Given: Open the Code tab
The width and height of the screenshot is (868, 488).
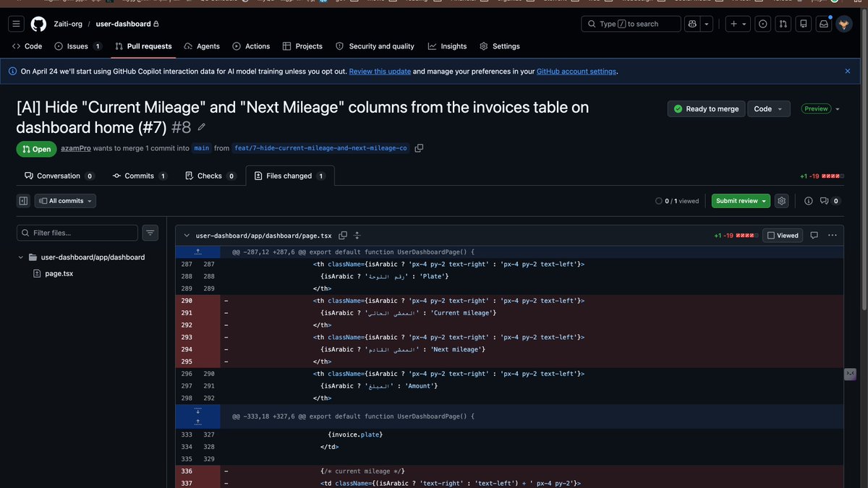Looking at the screenshot, I should pos(27,46).
